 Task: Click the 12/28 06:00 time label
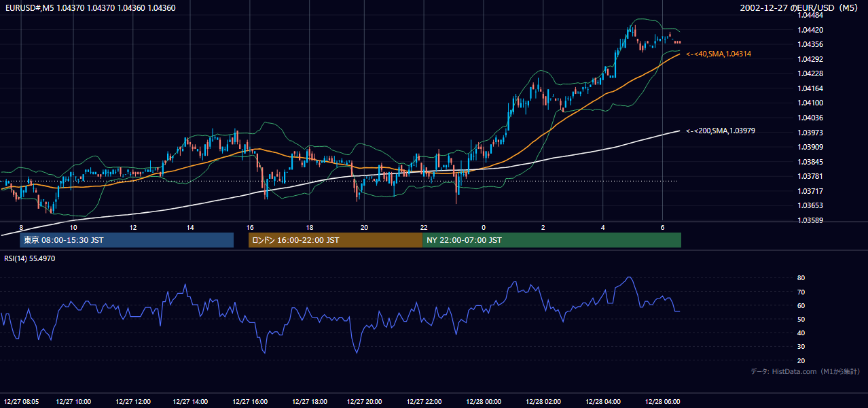tap(663, 401)
